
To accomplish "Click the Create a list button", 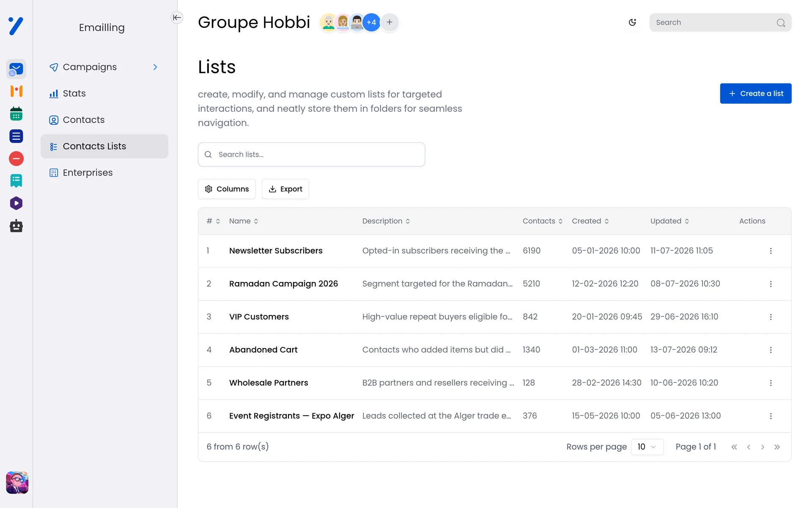I will (x=755, y=94).
